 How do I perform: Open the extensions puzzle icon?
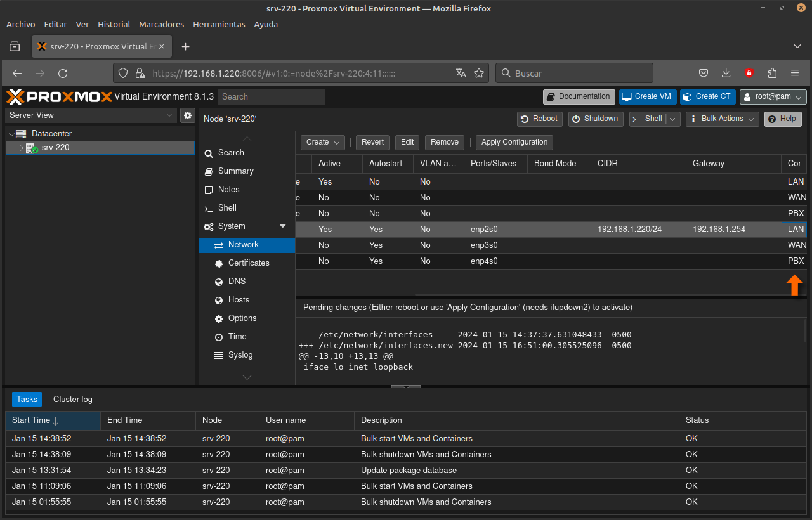tap(772, 73)
